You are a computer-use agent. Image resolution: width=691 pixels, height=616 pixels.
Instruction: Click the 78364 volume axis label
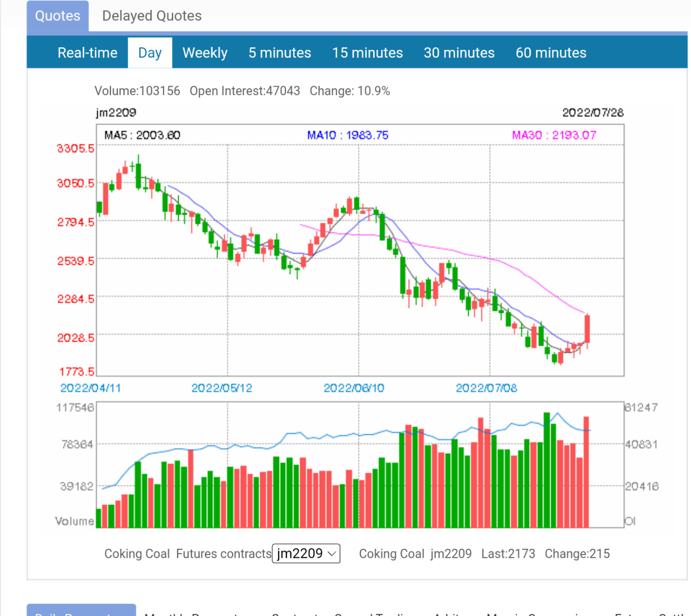(x=77, y=444)
